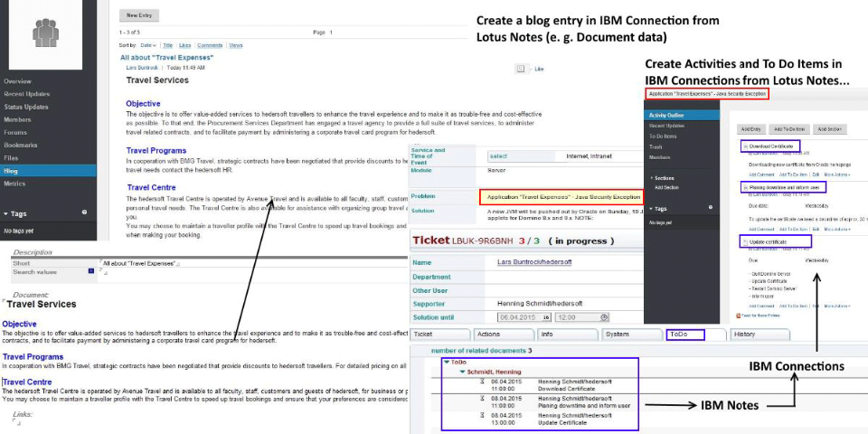Click the community group avatar icon
The width and height of the screenshot is (868, 434).
click(x=44, y=33)
